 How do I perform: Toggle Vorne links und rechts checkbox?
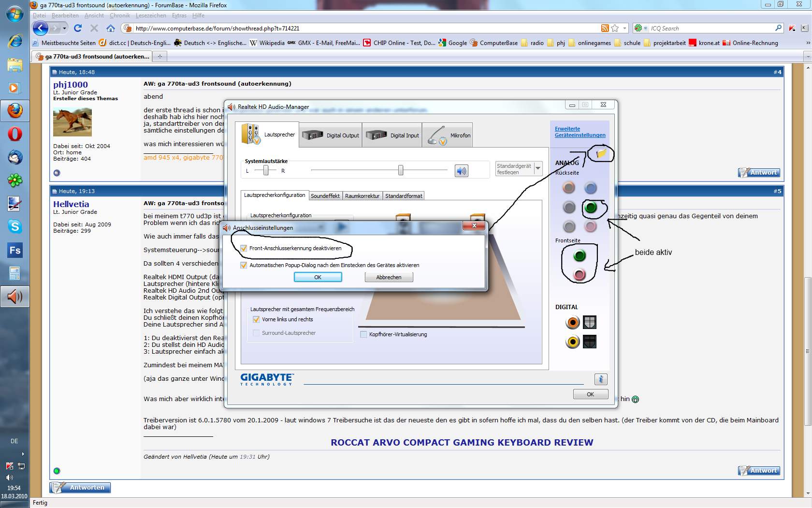[x=256, y=319]
